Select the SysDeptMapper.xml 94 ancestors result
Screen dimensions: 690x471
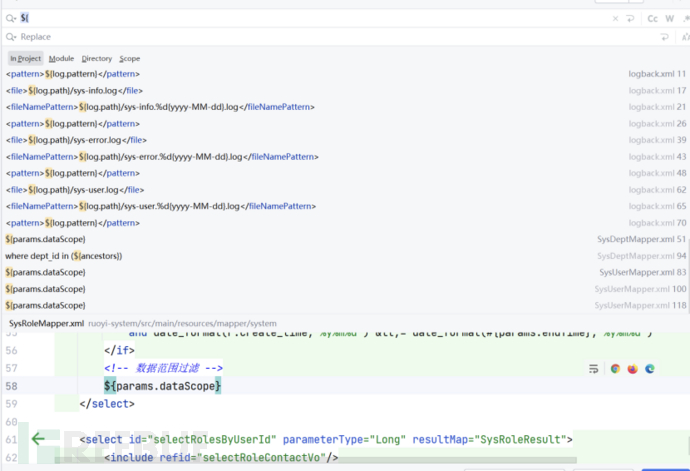click(64, 256)
